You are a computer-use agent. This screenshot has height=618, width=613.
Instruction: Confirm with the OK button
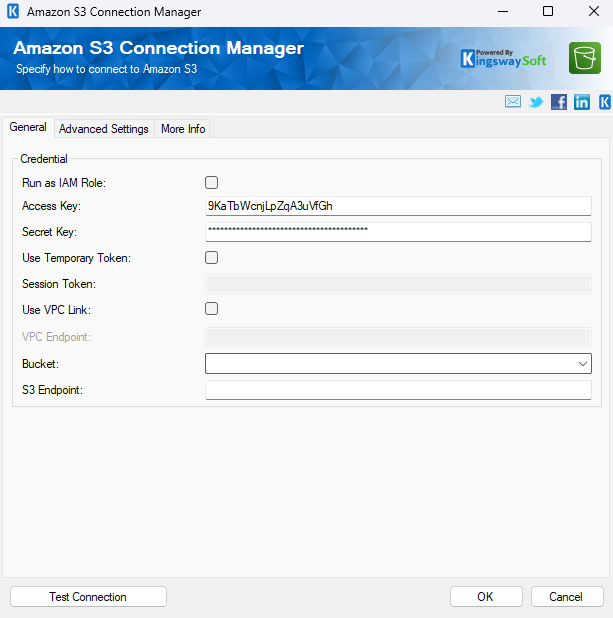[x=486, y=597]
